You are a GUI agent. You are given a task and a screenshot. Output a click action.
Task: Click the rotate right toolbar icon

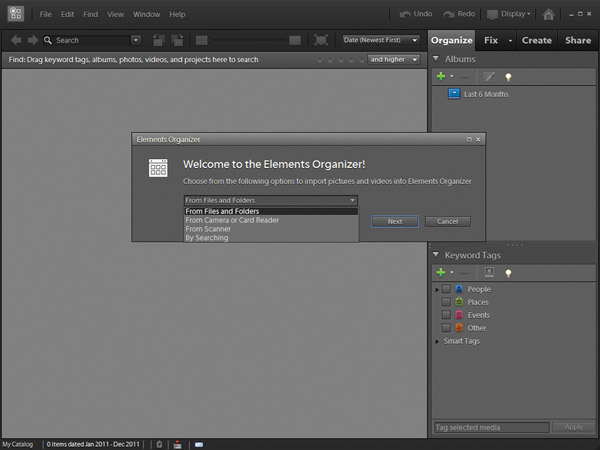[x=177, y=40]
